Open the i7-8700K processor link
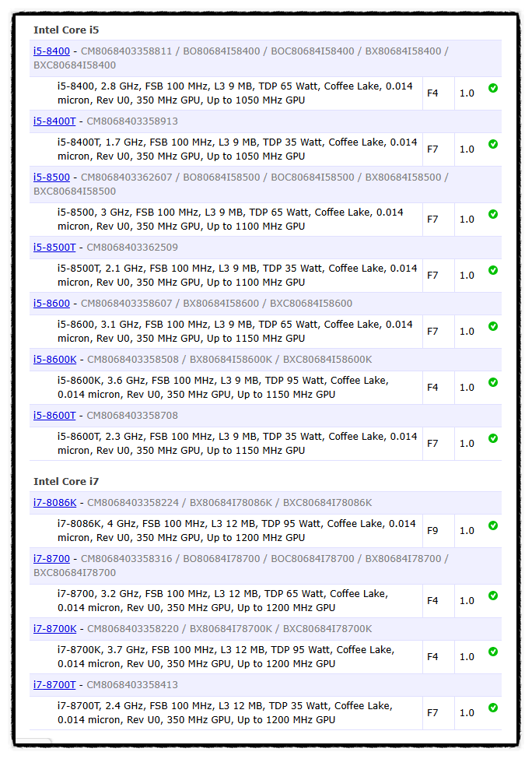The width and height of the screenshot is (532, 759). click(54, 629)
